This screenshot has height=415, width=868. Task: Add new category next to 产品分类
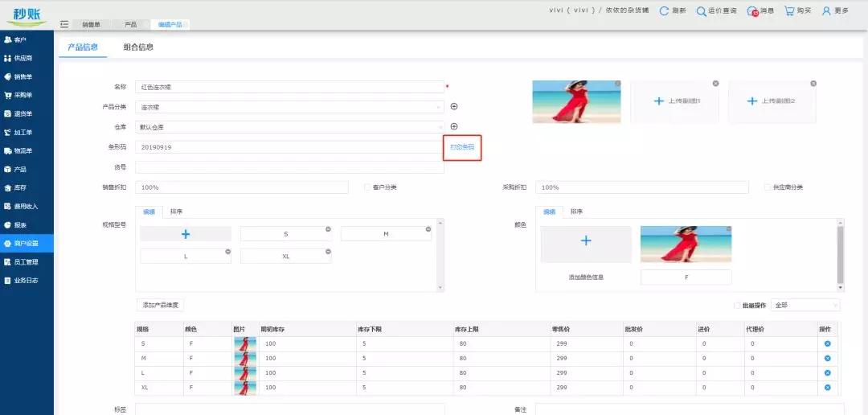(454, 106)
